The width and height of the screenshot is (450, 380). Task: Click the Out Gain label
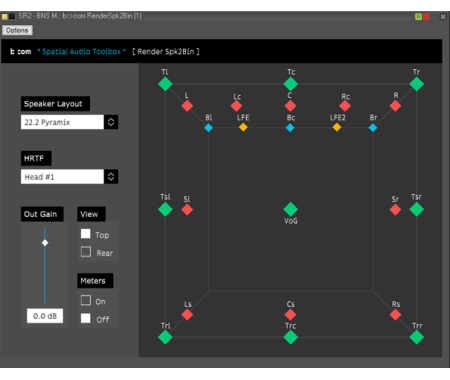tap(42, 214)
